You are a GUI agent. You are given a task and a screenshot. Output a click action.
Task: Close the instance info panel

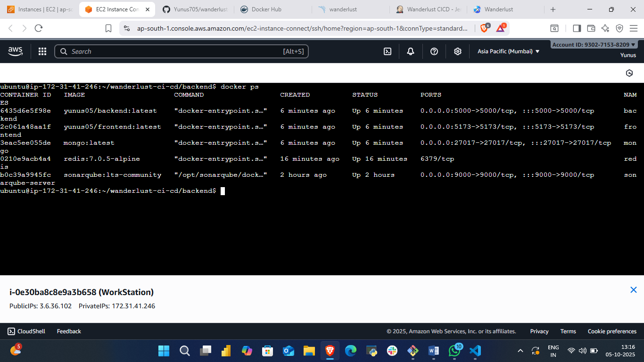634,290
